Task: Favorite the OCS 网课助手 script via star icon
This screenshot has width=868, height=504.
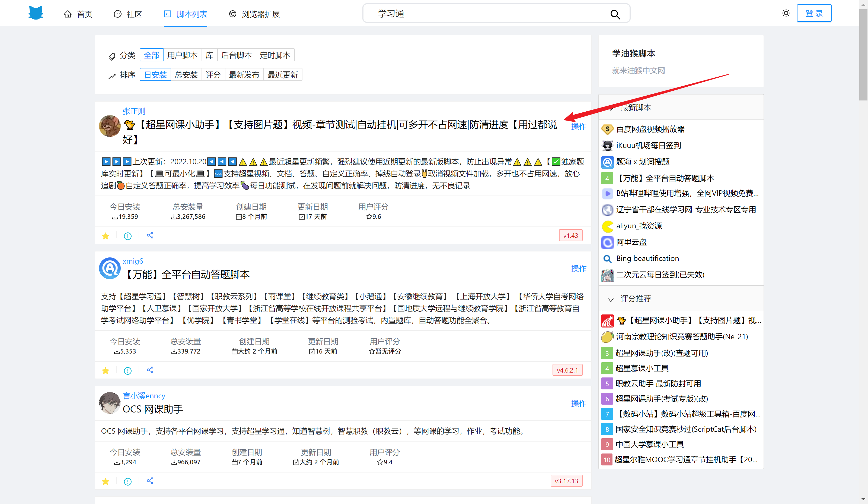Action: pos(106,481)
